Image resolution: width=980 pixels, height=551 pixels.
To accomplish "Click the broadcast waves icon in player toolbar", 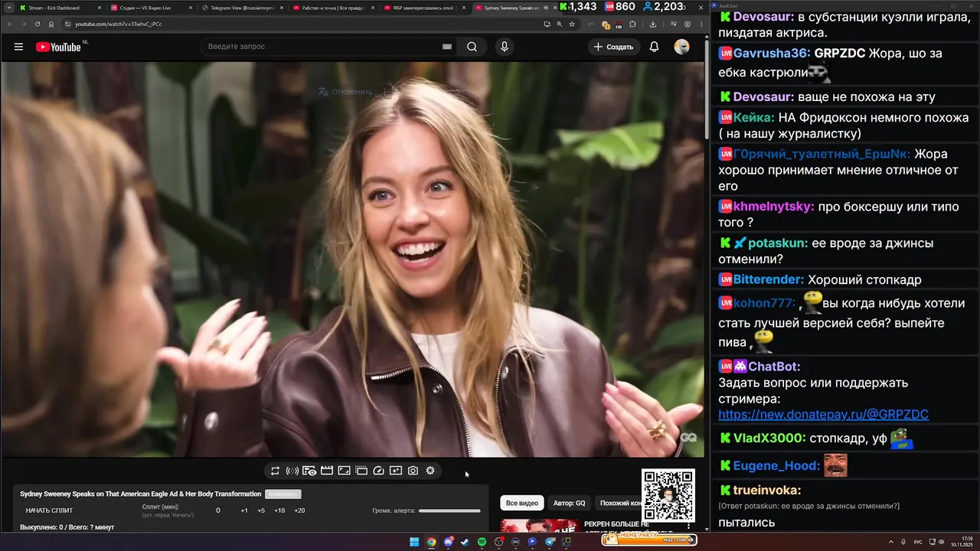I will (292, 471).
